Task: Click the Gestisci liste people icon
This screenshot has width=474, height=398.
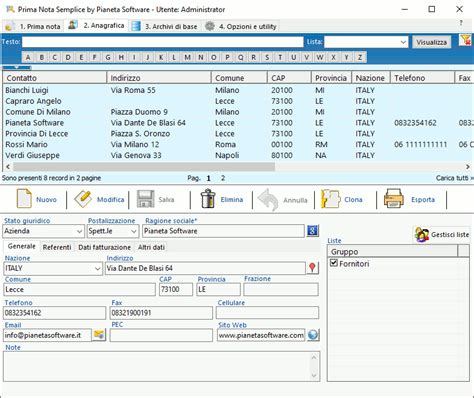Action: 422,234
